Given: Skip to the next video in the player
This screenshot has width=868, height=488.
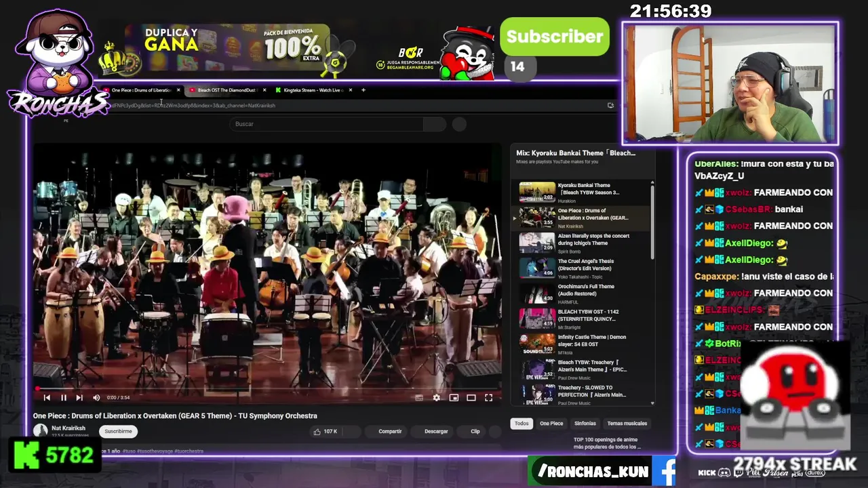Looking at the screenshot, I should point(79,398).
